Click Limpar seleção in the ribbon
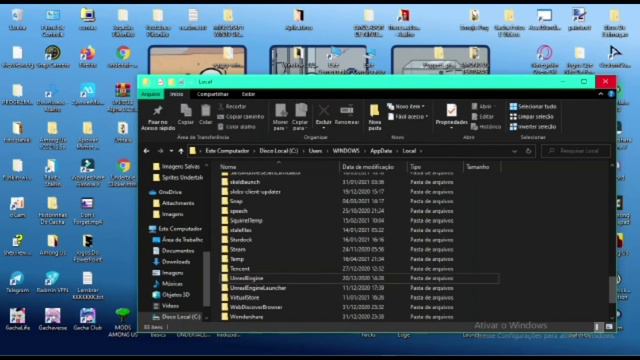 point(531,117)
